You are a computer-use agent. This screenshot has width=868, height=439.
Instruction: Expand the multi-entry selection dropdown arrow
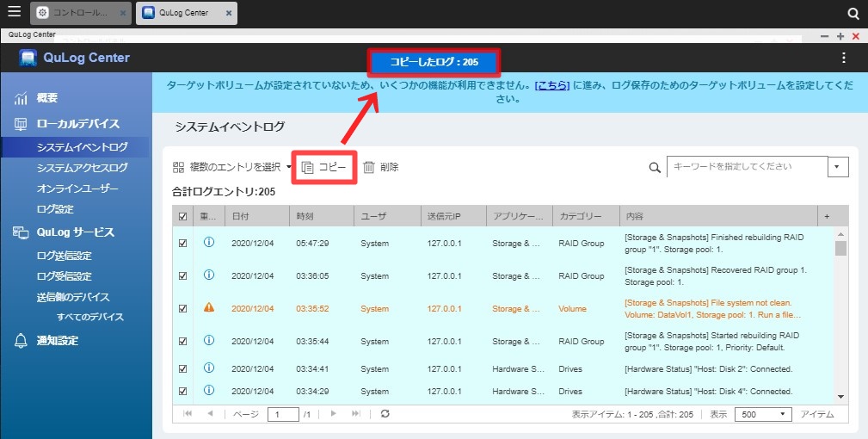tap(289, 167)
